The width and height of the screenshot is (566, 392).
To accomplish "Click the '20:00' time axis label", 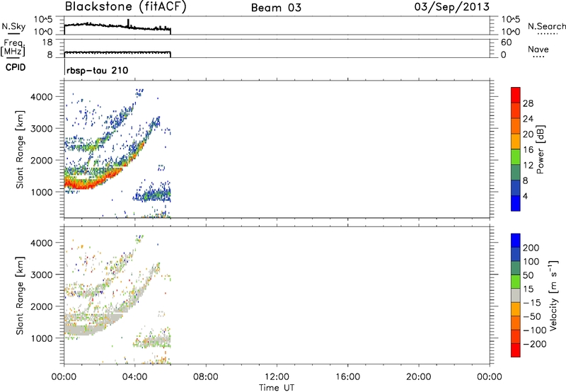I will [419, 377].
